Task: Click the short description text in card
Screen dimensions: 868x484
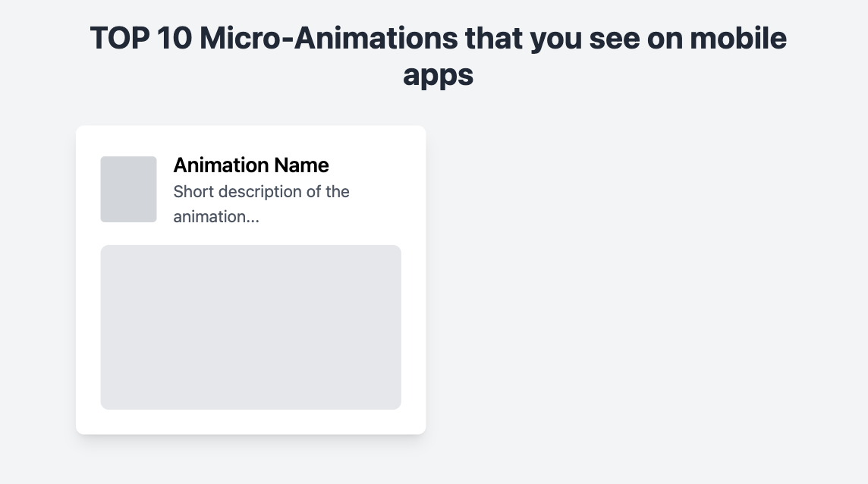Action: click(x=261, y=203)
